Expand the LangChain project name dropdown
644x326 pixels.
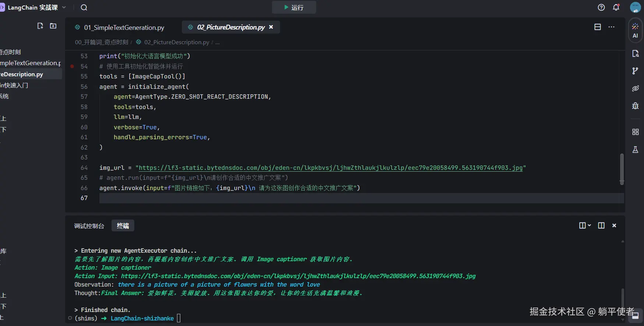click(64, 7)
